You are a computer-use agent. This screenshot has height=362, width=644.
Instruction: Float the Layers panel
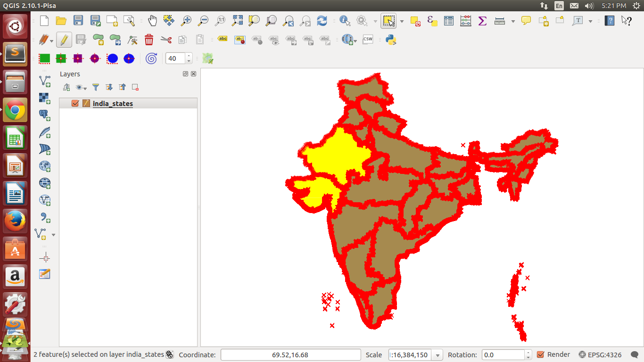185,74
